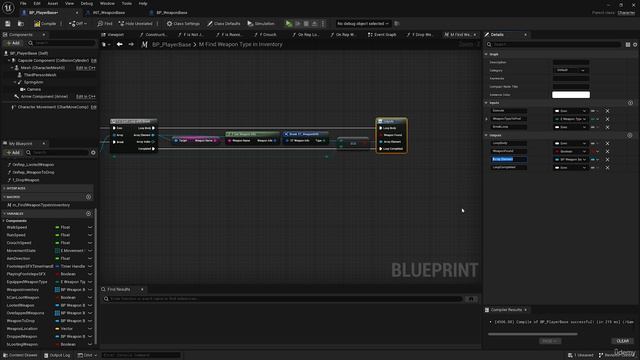Viewport: 640px width, 360px height.
Task: Collapse the Capsule Component tree item
Action: click(9, 60)
